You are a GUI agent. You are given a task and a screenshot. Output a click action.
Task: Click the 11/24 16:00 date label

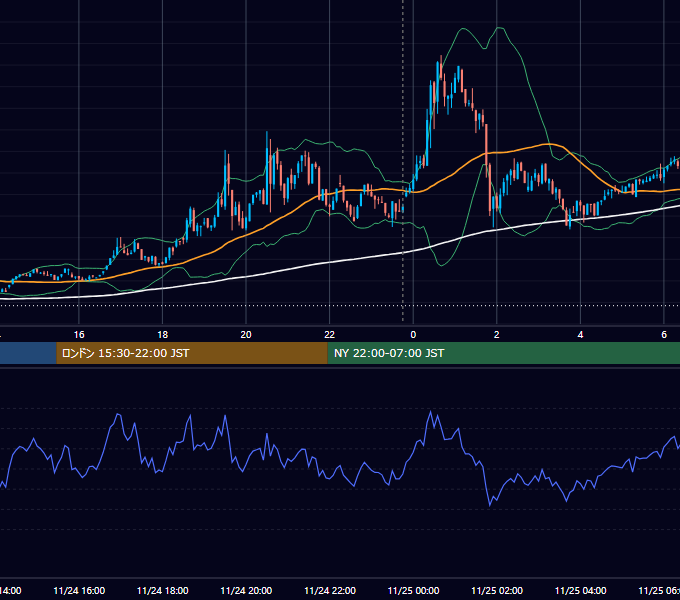tap(79, 590)
